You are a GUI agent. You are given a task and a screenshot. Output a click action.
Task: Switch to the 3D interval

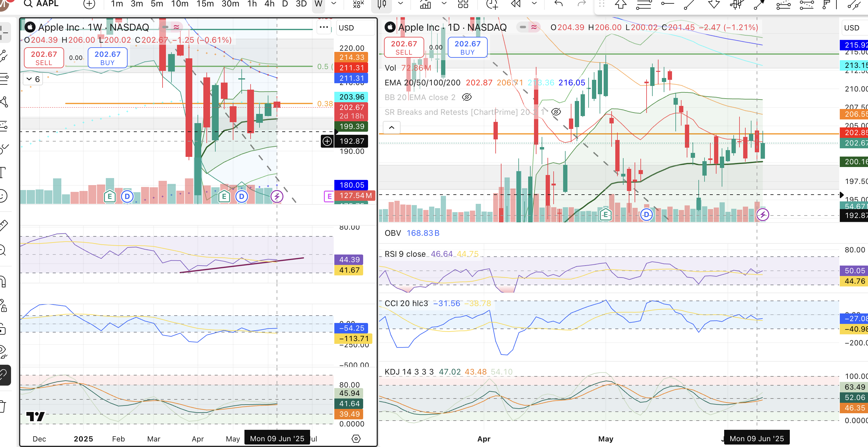pyautogui.click(x=301, y=4)
